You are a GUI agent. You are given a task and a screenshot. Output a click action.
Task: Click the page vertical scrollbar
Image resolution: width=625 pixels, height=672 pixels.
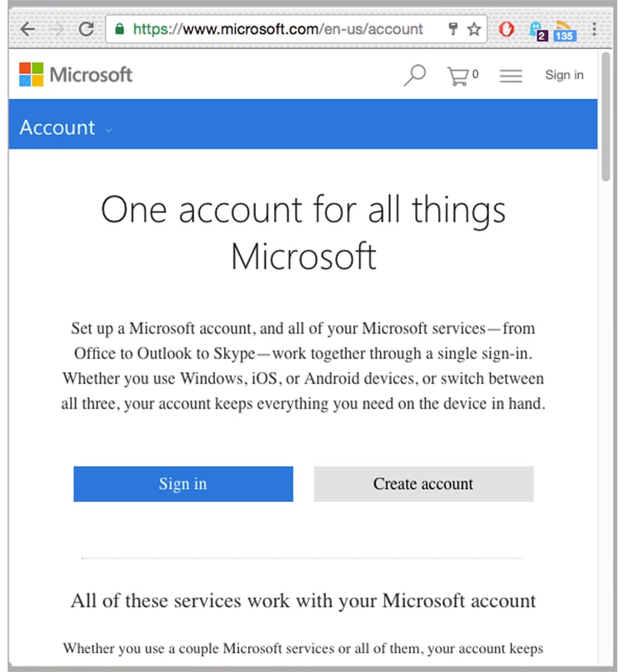point(605,117)
